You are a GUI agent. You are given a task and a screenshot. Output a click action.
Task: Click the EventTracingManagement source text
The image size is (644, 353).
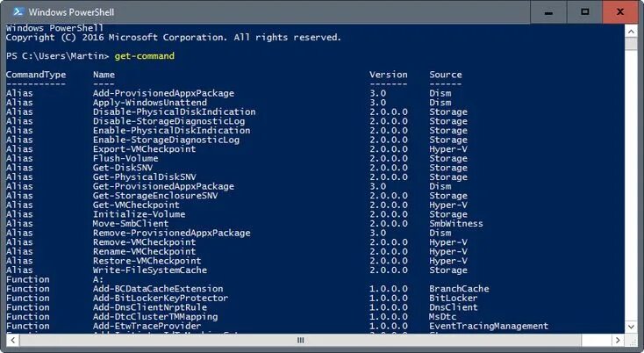[x=489, y=326]
